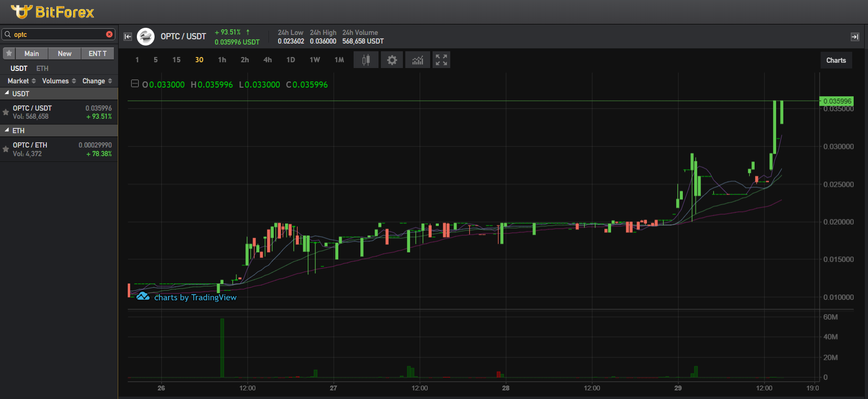Open the BitForex home logo

click(x=53, y=12)
